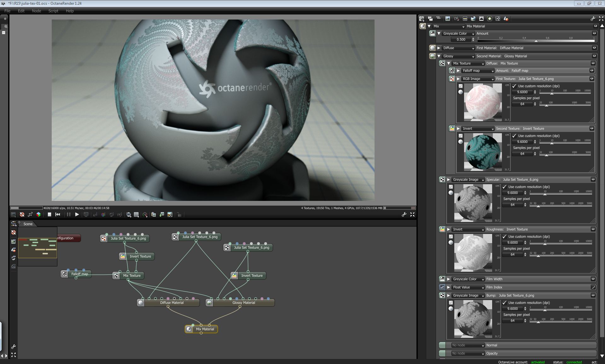Screen dimensions: 605x364
Task: Restart the render from the beginning
Action: [x=58, y=214]
